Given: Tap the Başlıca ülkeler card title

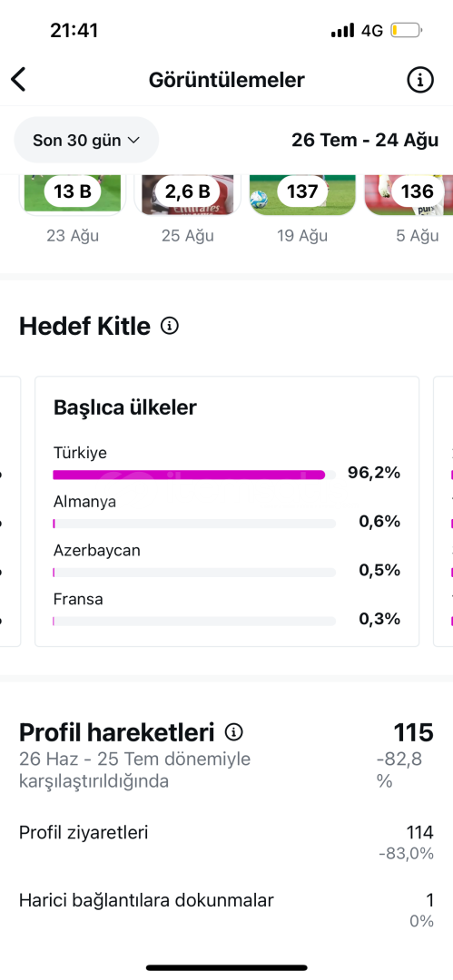Looking at the screenshot, I should click(x=125, y=407).
